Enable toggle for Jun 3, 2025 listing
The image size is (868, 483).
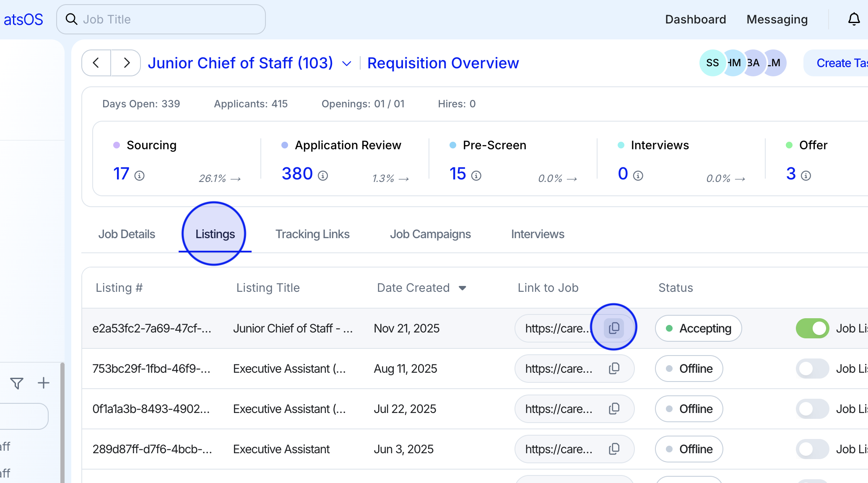click(x=812, y=449)
